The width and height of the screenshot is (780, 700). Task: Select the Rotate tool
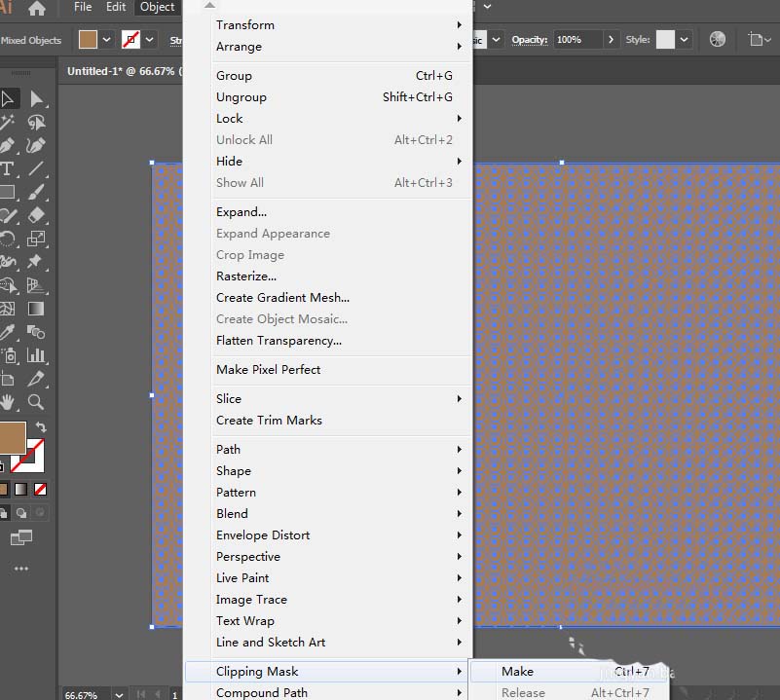pos(8,239)
